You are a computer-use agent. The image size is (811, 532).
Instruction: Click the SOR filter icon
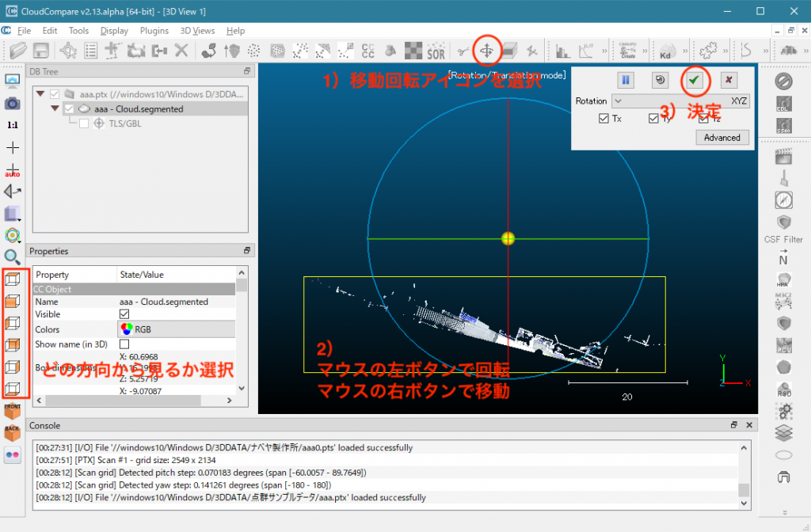tap(436, 51)
